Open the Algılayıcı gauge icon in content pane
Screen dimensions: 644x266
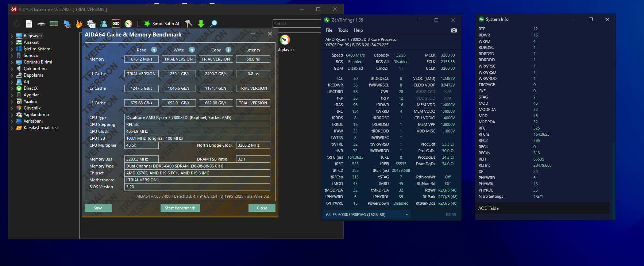285,40
